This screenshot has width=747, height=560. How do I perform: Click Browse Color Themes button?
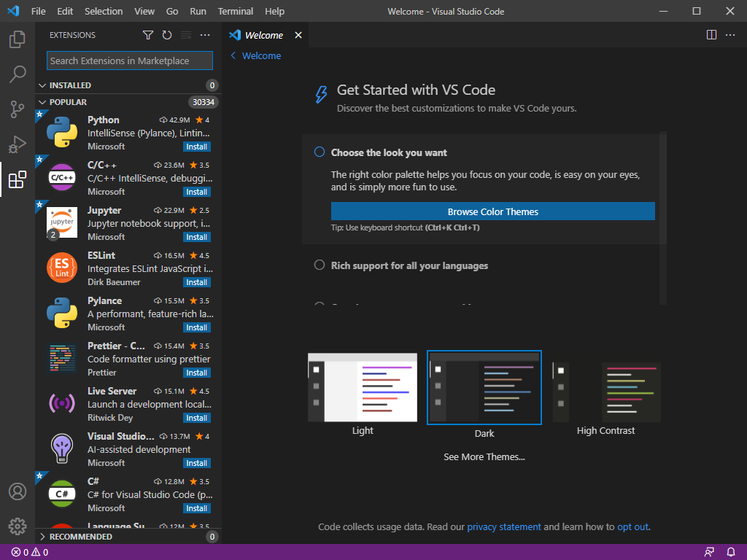(492, 211)
